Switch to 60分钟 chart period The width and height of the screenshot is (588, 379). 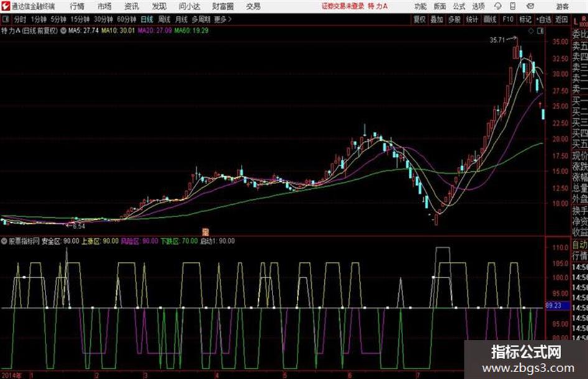point(126,19)
